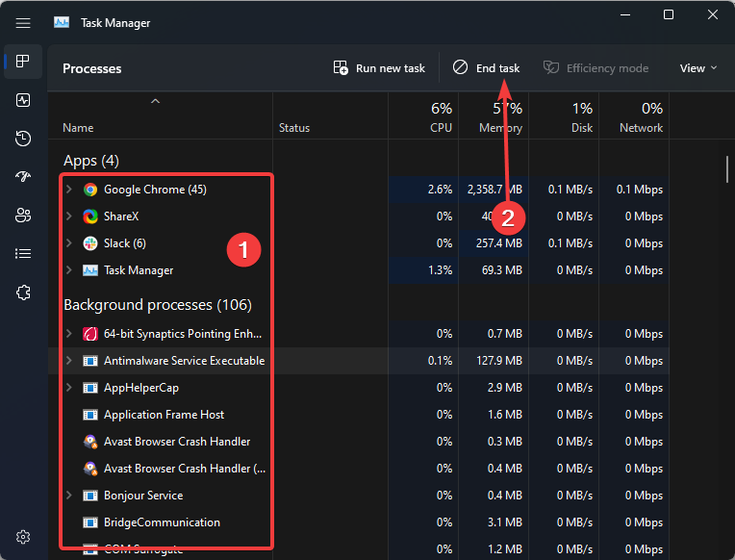Sort by the Memory column header

[494, 115]
